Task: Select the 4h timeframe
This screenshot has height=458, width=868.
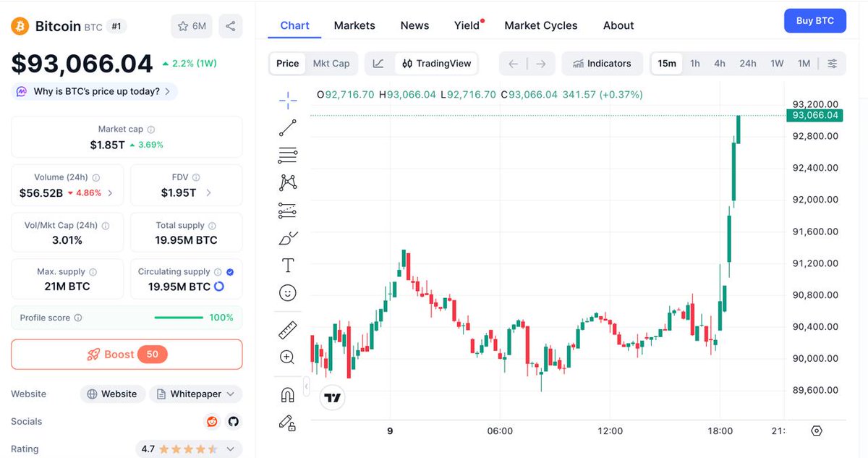Action: pos(720,64)
